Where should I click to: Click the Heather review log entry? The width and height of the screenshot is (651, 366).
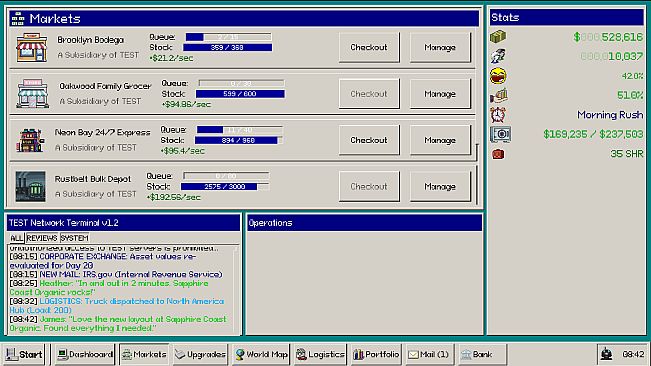pos(109,288)
